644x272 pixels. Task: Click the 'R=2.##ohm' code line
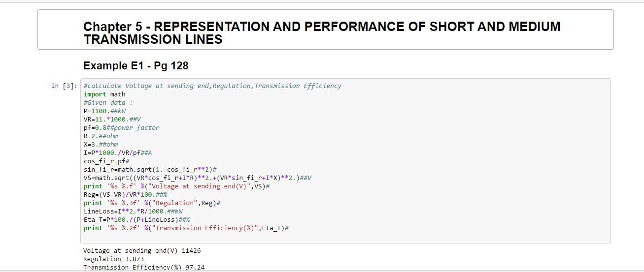[101, 136]
